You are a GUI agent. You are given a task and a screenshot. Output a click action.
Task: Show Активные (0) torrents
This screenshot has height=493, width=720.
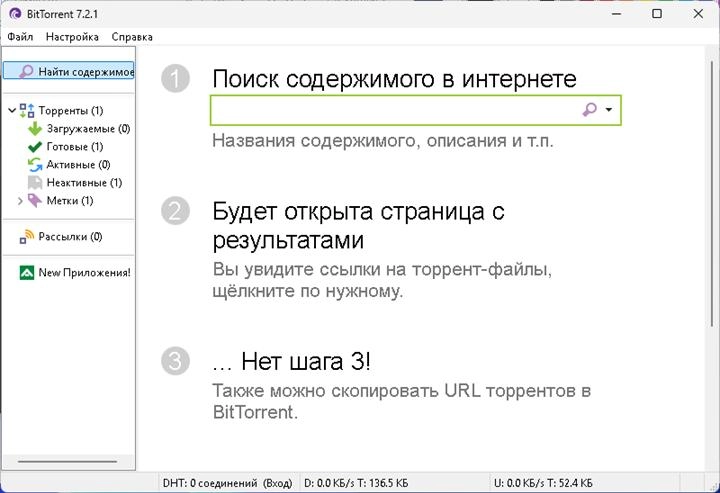pos(78,164)
